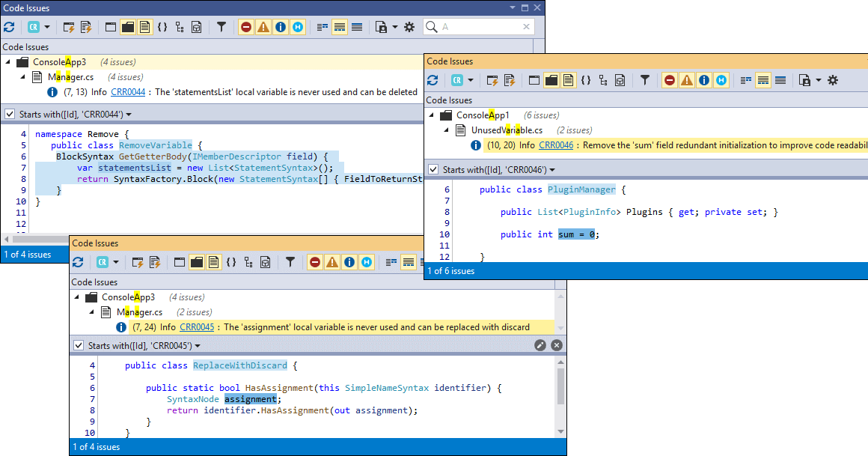Click the braces grouping icon in the toolbar
Image resolution: width=868 pixels, height=456 pixels.
click(x=163, y=26)
